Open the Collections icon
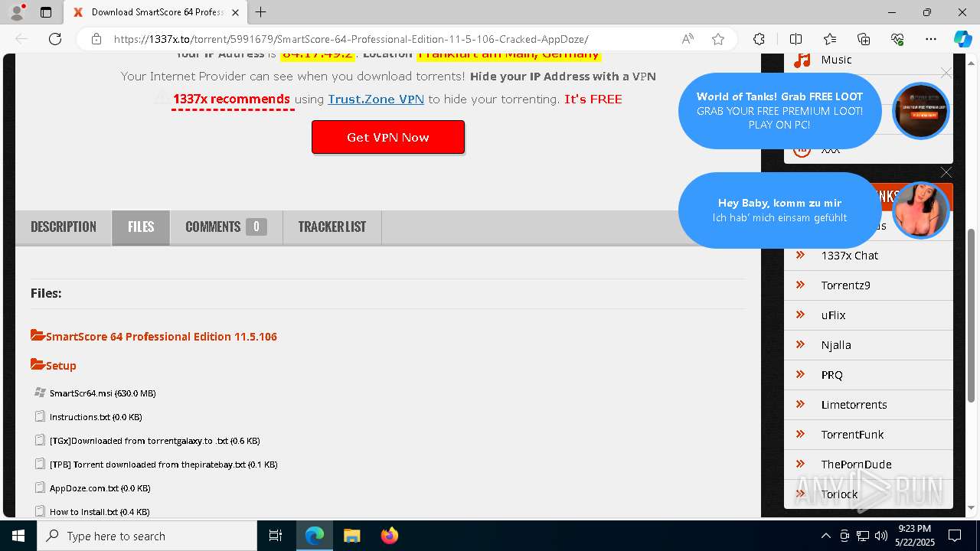980x551 pixels. point(864,39)
